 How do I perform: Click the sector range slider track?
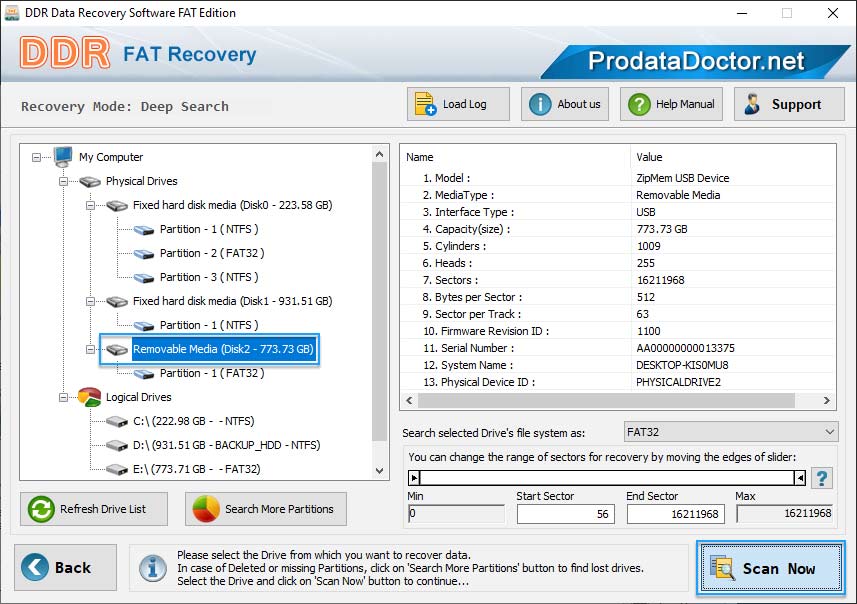pyautogui.click(x=607, y=478)
